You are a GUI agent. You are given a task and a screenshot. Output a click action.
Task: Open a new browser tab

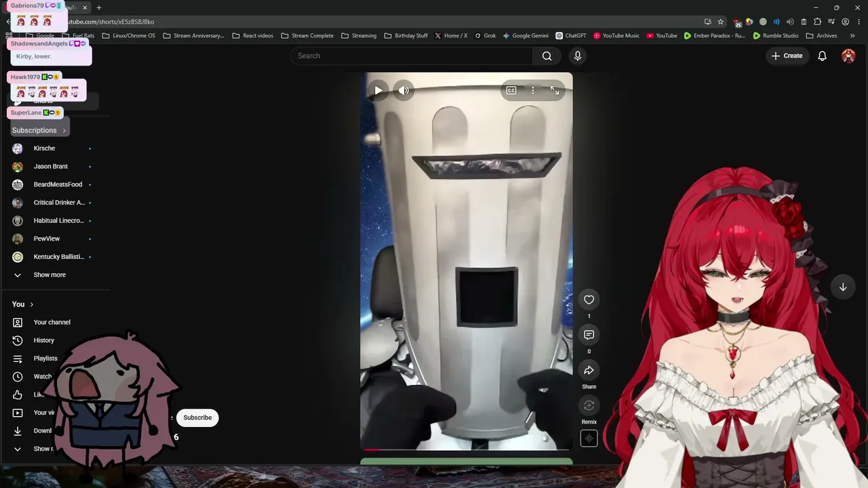click(98, 7)
